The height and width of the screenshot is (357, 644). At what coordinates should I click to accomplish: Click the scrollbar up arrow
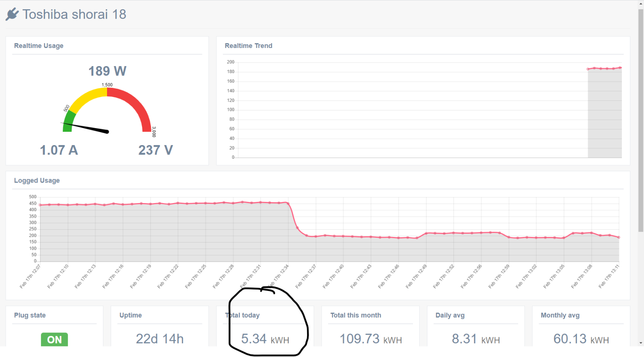(641, 4)
